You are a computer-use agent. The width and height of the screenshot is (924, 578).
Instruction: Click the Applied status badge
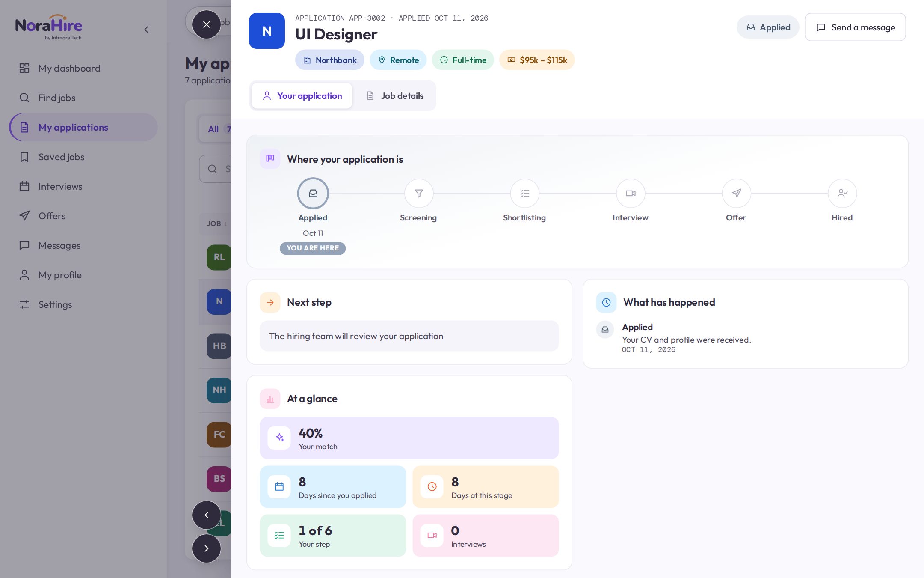768,27
